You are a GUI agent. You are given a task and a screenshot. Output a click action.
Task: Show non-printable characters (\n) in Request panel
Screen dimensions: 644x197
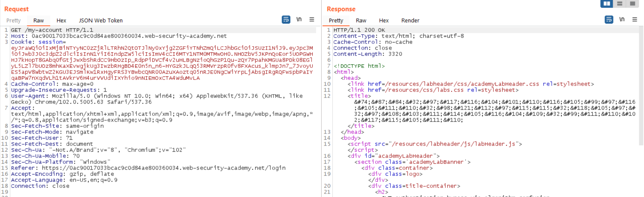pyautogui.click(x=299, y=20)
